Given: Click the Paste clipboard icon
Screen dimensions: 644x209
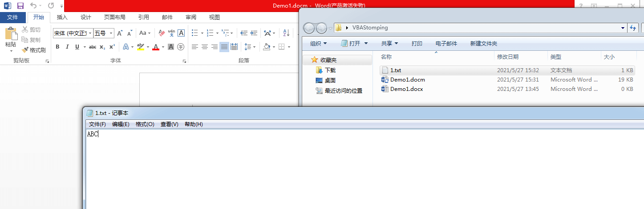Looking at the screenshot, I should click(11, 33).
